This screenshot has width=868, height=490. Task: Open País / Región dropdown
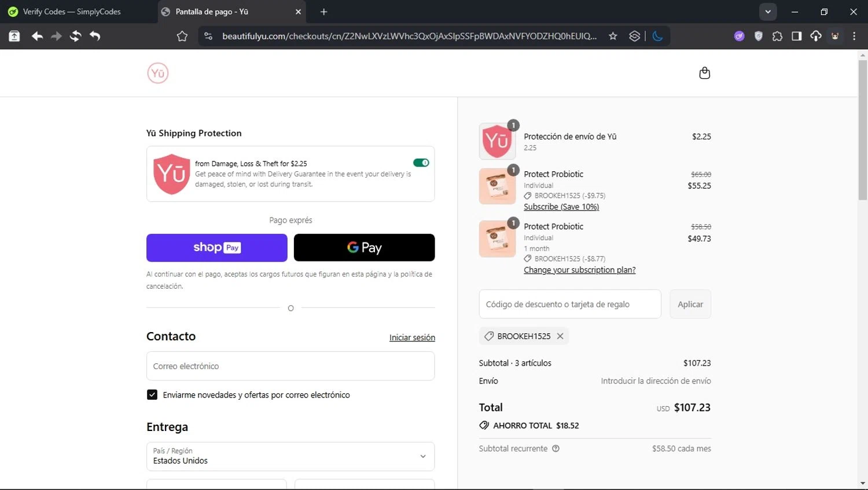290,456
